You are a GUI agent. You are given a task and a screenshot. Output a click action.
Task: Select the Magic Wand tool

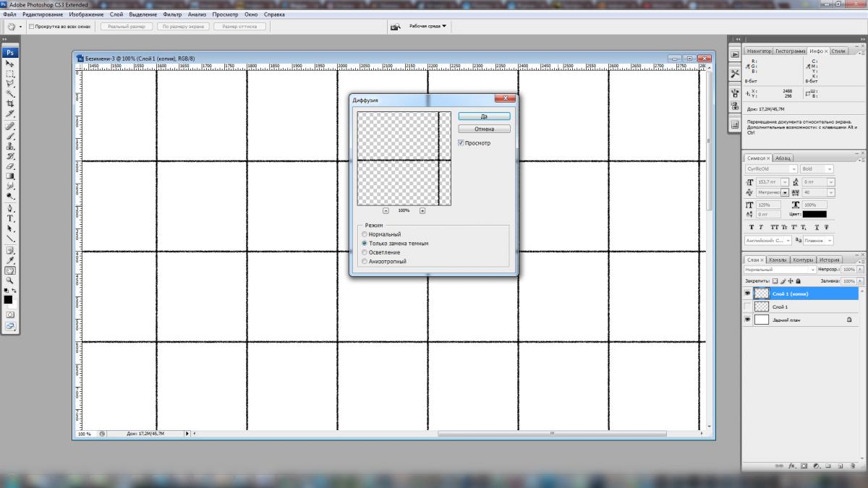tap(10, 94)
